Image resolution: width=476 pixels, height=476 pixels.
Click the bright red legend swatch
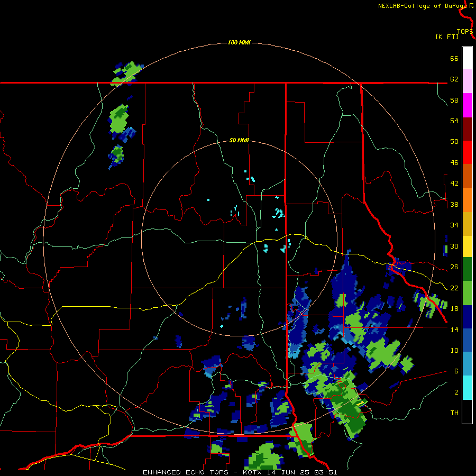(x=467, y=152)
